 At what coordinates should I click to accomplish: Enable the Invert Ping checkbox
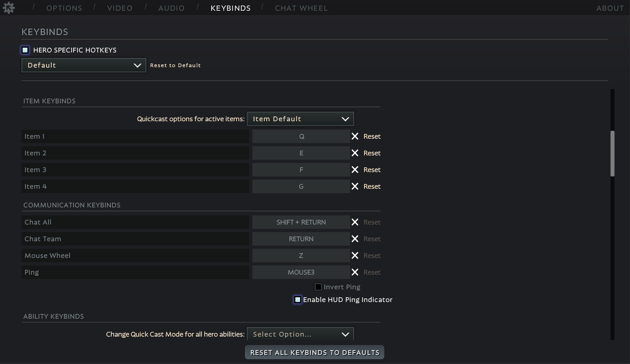point(318,287)
